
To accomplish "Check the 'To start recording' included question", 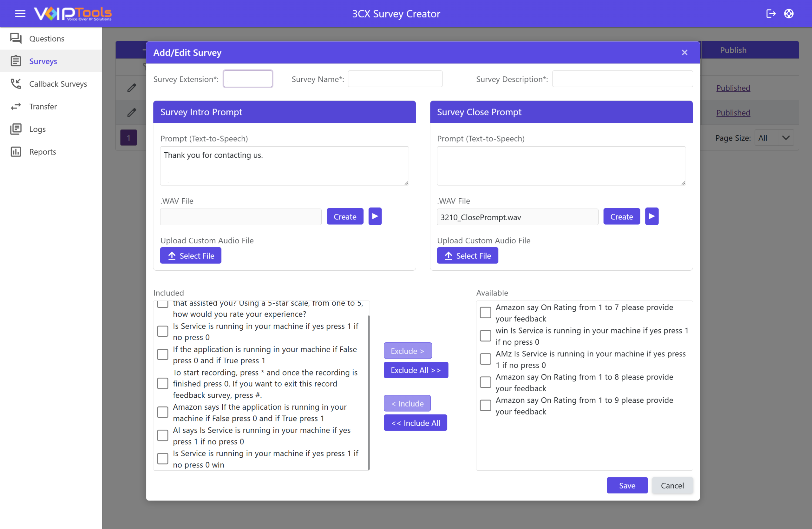I will coord(163,384).
